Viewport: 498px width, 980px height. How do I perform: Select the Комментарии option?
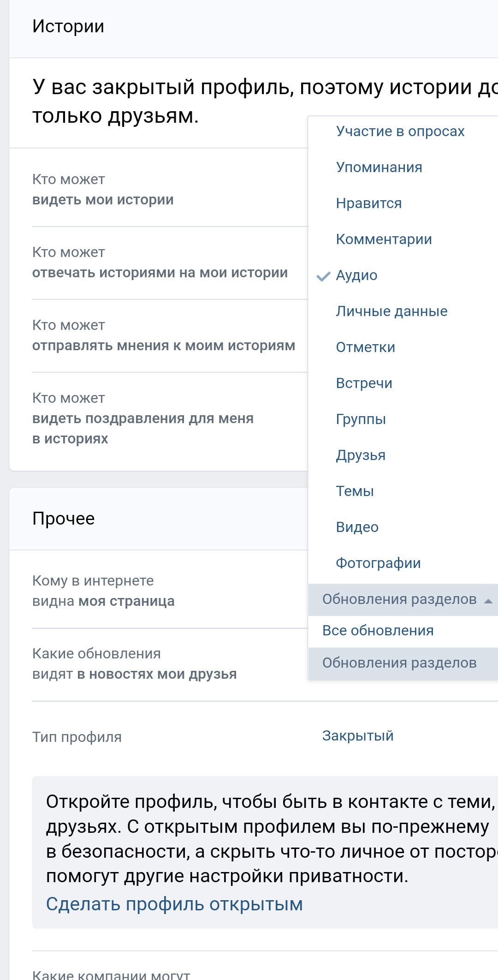coord(384,239)
